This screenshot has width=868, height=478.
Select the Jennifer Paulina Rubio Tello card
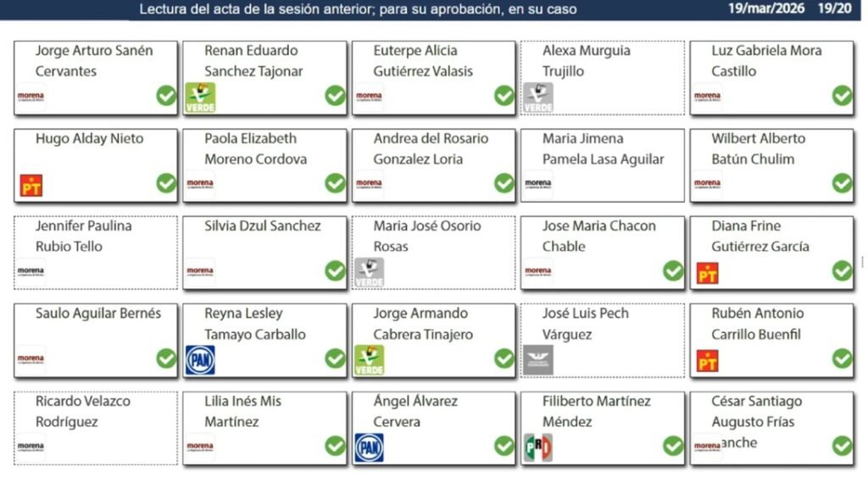coord(96,252)
